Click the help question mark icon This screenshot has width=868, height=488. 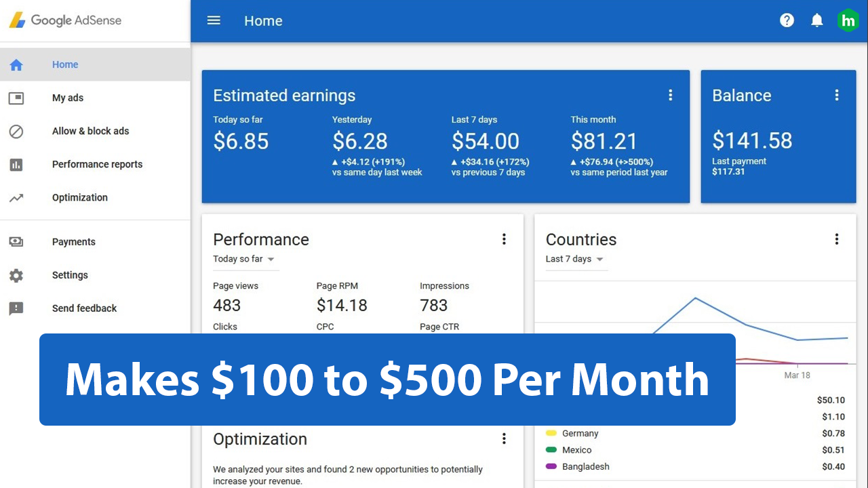(x=787, y=20)
